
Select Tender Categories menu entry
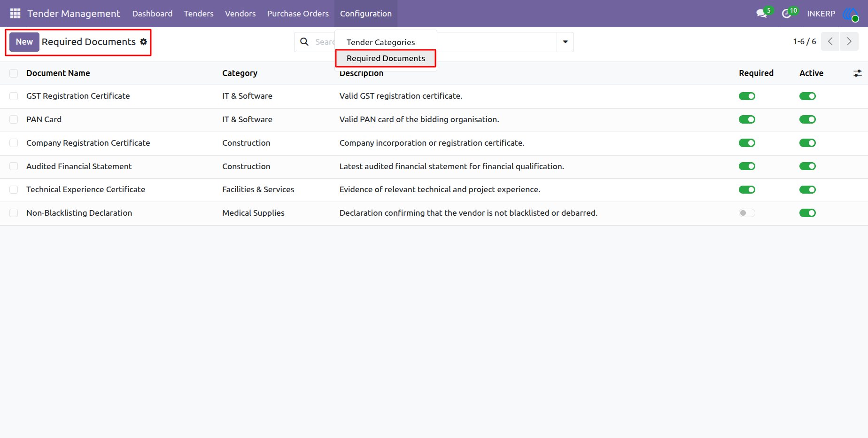pyautogui.click(x=386, y=42)
